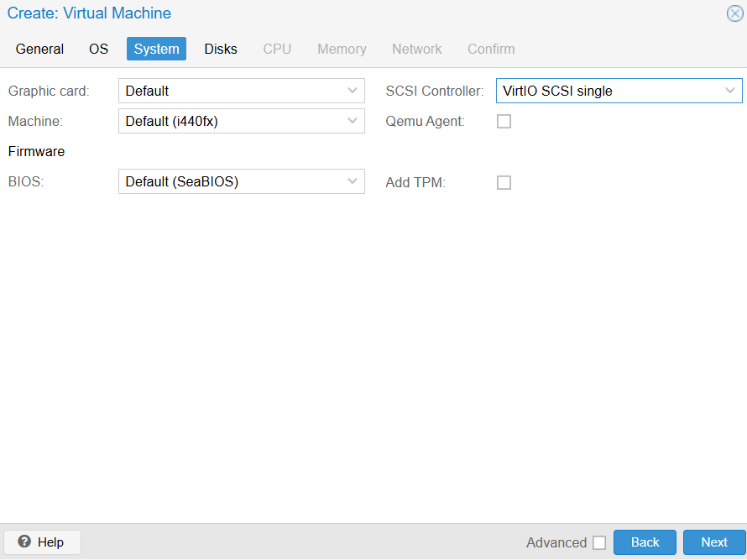Switch to the General tab
This screenshot has width=747, height=560.
click(39, 49)
